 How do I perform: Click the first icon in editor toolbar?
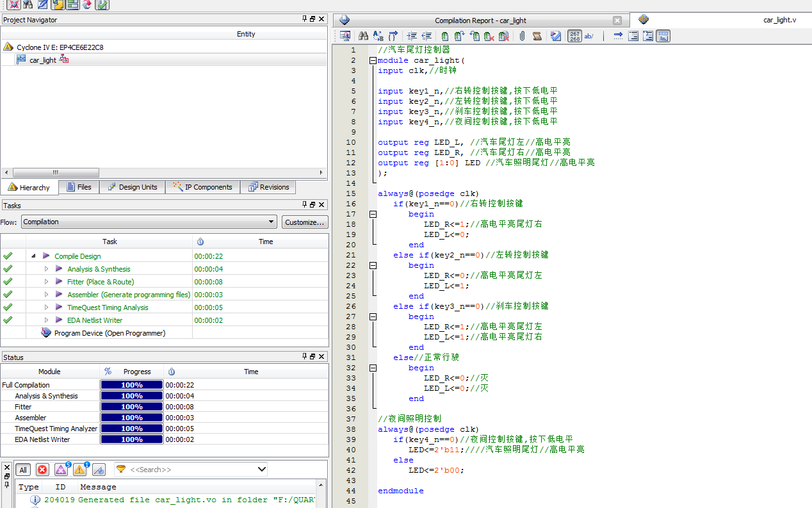[x=345, y=37]
